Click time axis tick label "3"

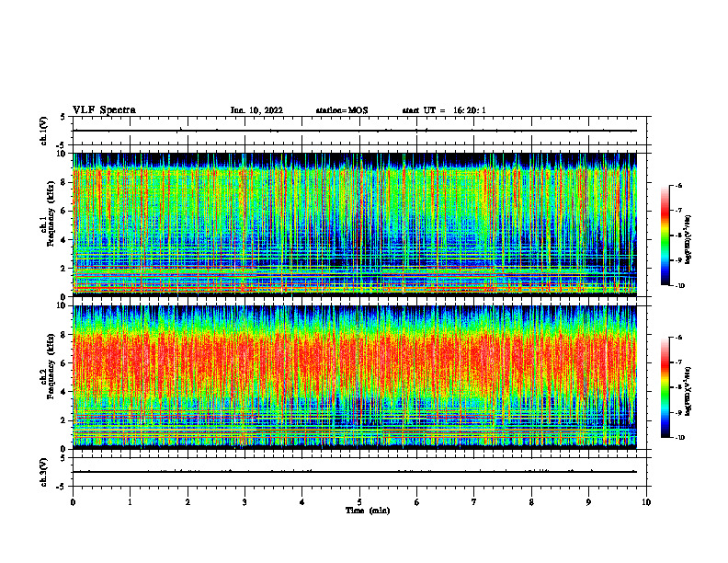click(x=245, y=502)
